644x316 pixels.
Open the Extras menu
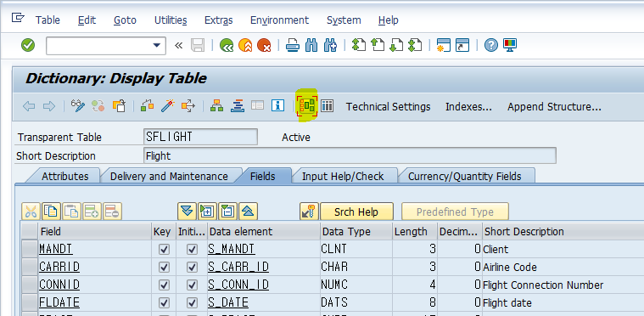click(219, 20)
